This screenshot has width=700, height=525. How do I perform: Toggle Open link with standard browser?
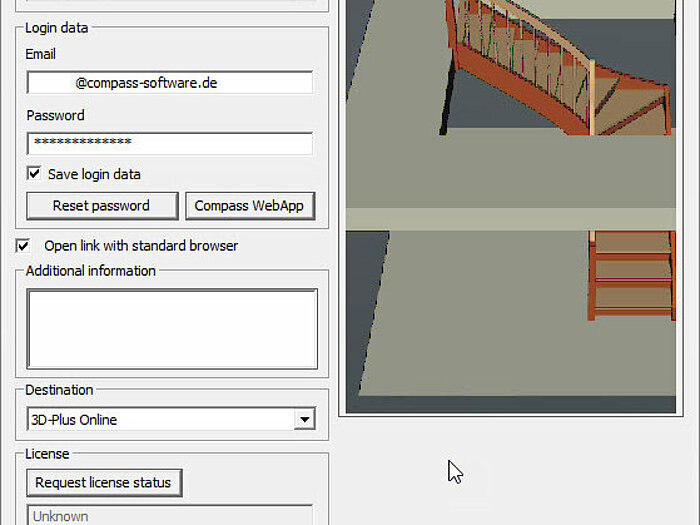[23, 246]
